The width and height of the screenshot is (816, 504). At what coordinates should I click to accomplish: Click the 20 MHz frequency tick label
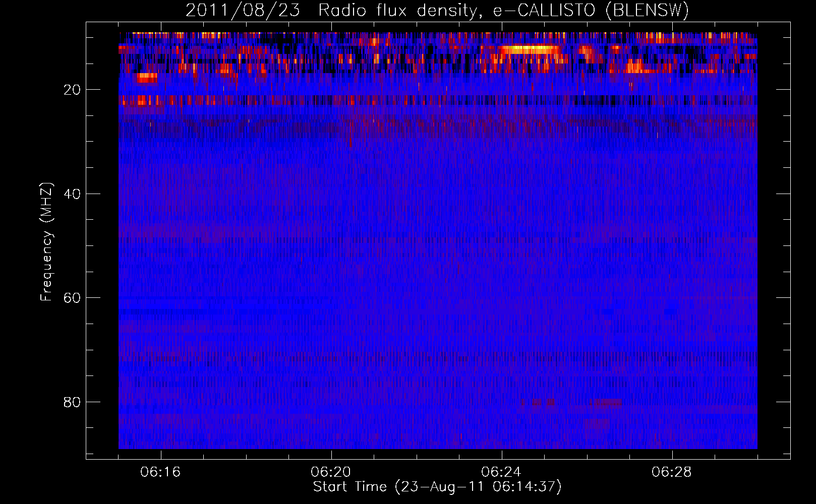(x=72, y=90)
